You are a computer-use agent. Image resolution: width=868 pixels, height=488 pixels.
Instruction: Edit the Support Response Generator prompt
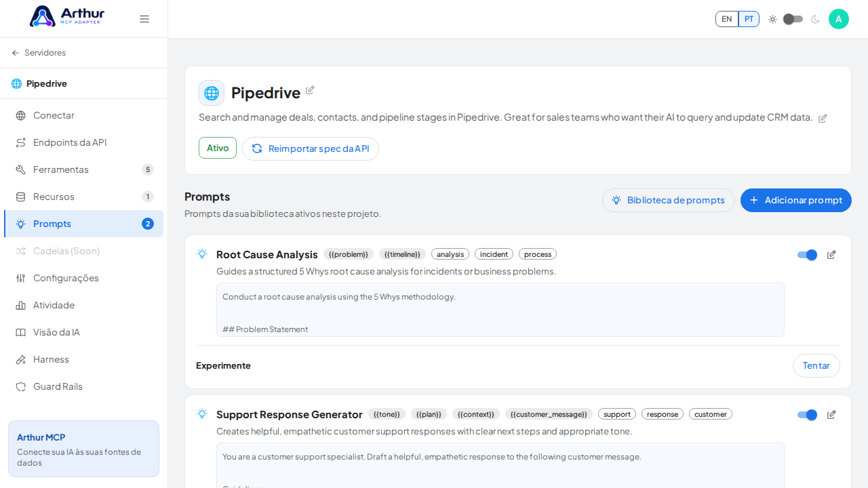(831, 415)
